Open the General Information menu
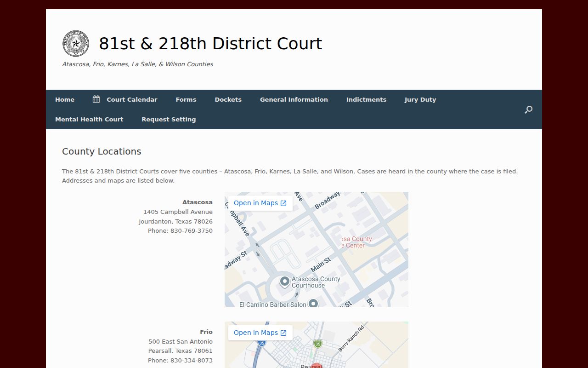The height and width of the screenshot is (368, 588). 294,99
